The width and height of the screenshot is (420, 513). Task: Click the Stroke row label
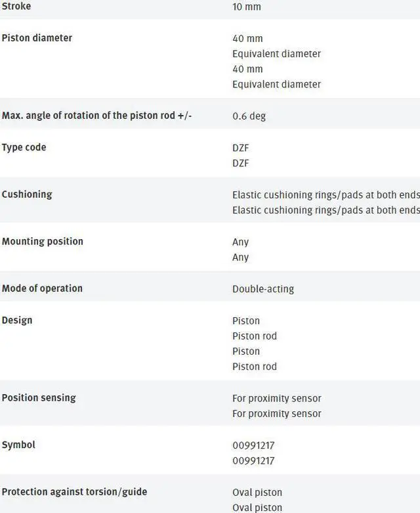[x=16, y=7]
